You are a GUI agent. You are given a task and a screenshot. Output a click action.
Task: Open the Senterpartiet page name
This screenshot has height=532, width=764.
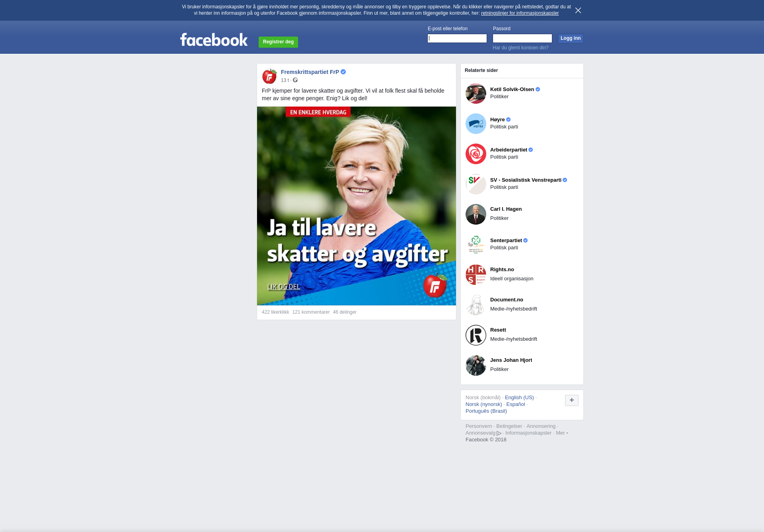click(x=506, y=241)
